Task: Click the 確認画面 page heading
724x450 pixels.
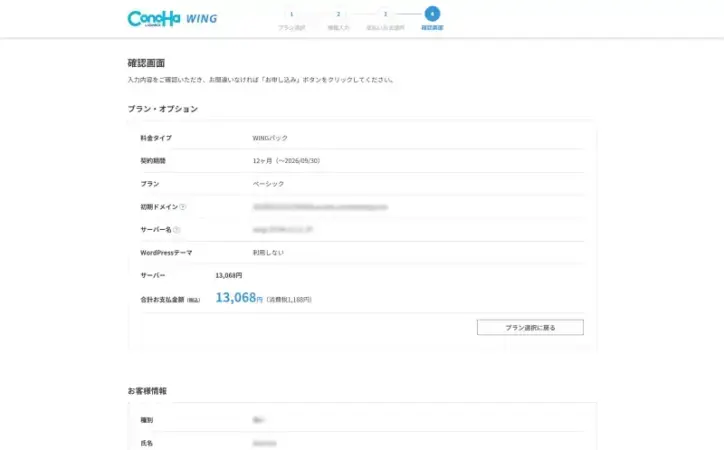Action: [146, 63]
